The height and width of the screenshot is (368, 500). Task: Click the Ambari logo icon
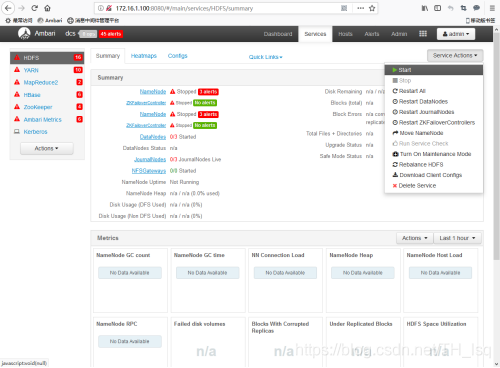pyautogui.click(x=24, y=33)
